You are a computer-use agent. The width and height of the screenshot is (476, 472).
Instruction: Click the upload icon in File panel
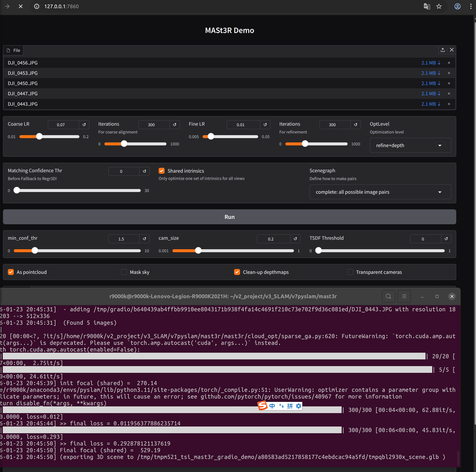(x=442, y=50)
